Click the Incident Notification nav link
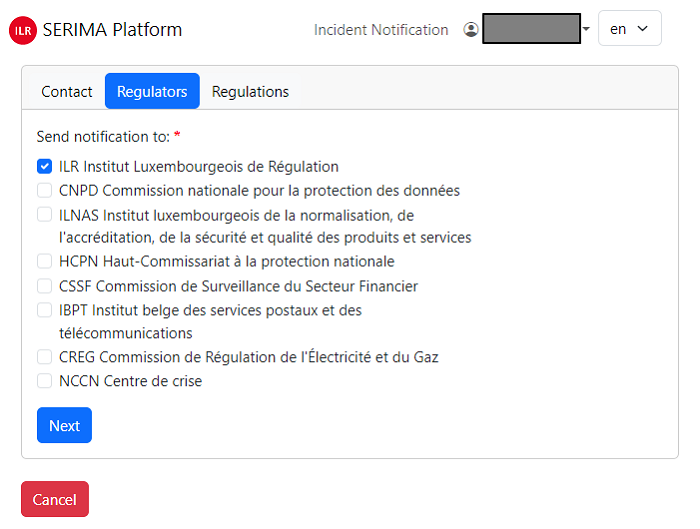This screenshot has width=700, height=529. tap(381, 29)
